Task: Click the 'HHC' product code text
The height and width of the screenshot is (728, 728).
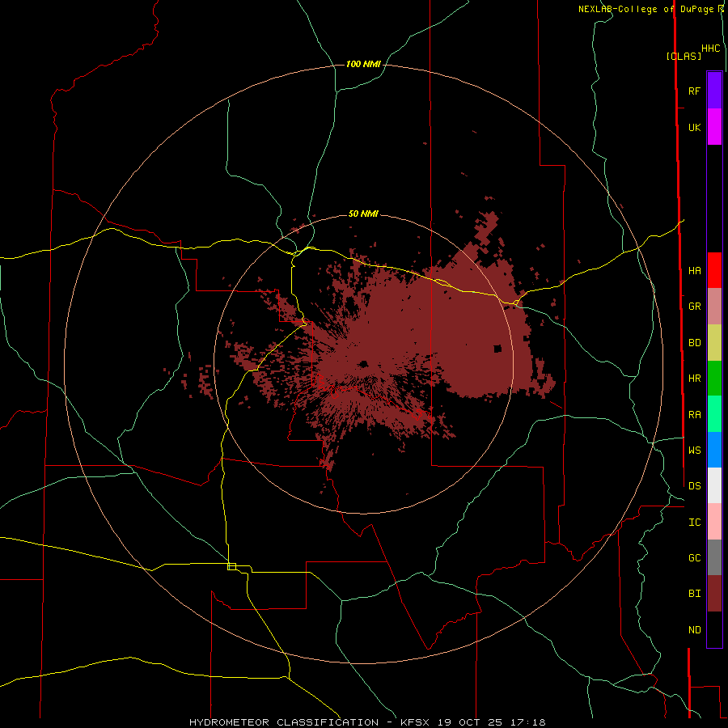Action: click(710, 49)
